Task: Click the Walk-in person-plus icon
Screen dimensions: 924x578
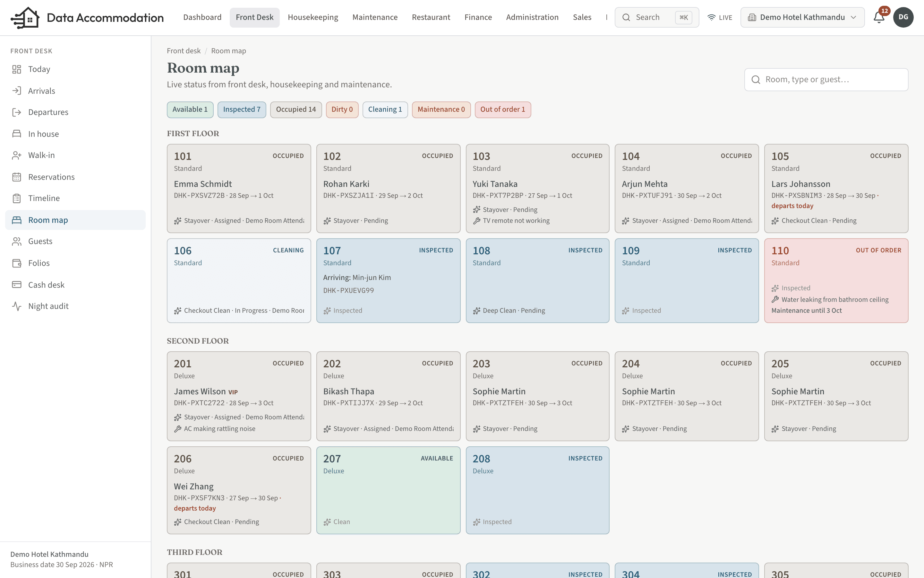Action: 16,155
